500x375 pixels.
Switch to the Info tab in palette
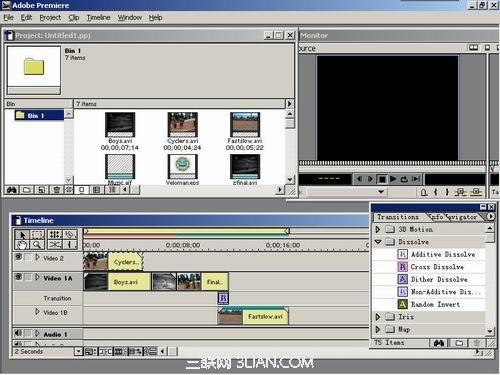click(436, 217)
